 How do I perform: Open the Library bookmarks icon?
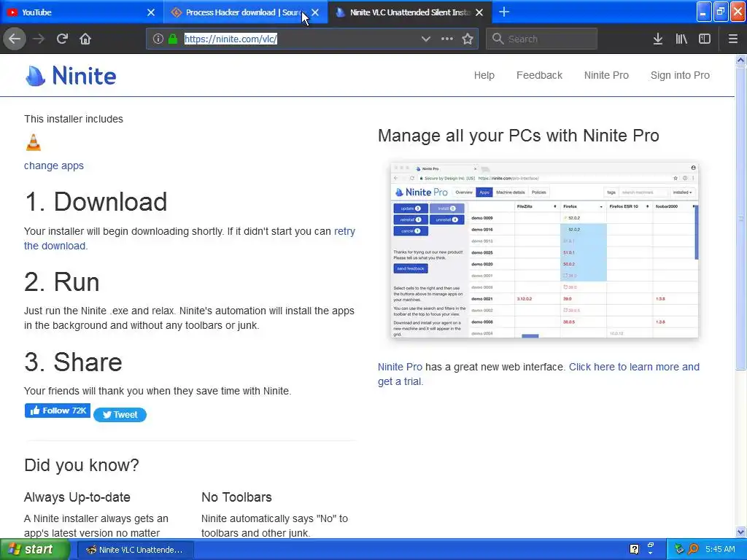(681, 39)
